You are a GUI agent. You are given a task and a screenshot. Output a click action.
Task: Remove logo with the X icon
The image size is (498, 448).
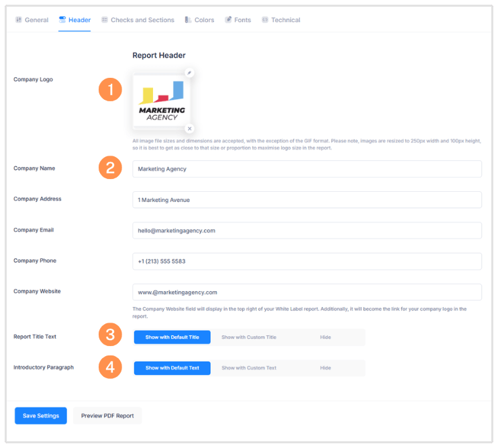pos(189,128)
